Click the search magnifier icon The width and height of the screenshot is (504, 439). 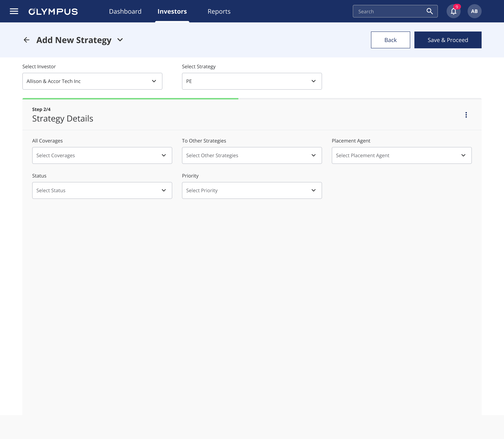(x=430, y=11)
